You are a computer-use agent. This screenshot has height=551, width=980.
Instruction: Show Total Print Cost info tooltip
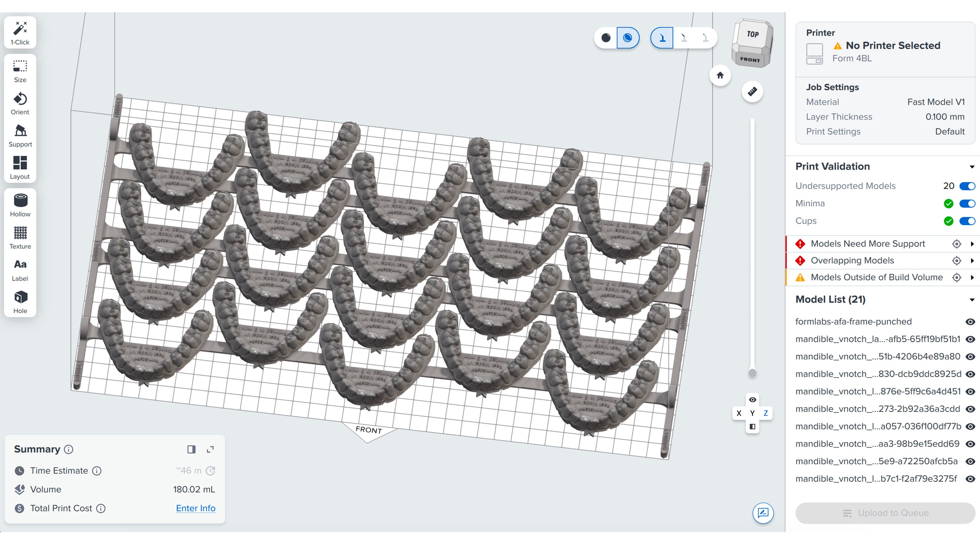point(101,508)
